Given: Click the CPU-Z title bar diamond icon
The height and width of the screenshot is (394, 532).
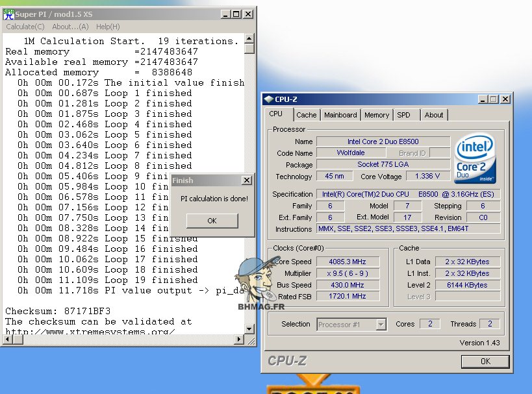Looking at the screenshot, I should coord(269,99).
